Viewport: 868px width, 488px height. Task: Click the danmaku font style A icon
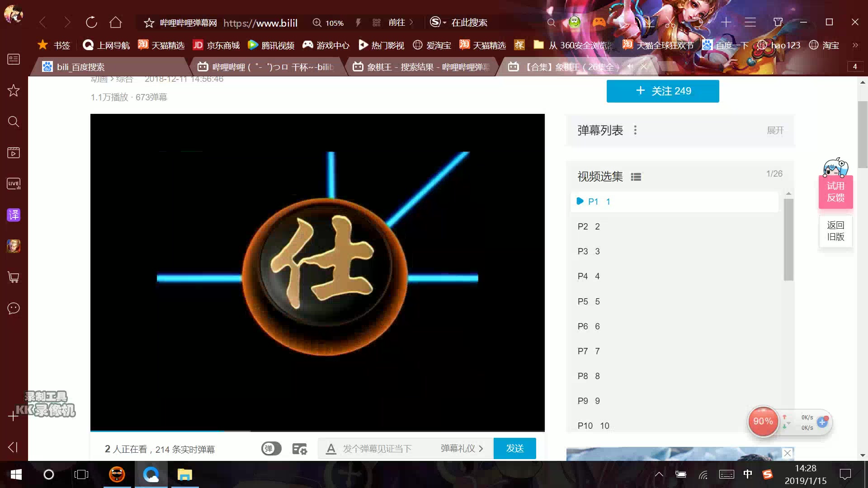pyautogui.click(x=331, y=449)
